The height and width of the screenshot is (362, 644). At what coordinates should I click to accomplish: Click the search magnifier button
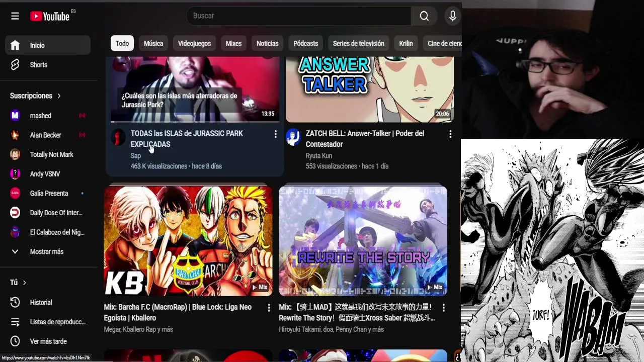424,16
